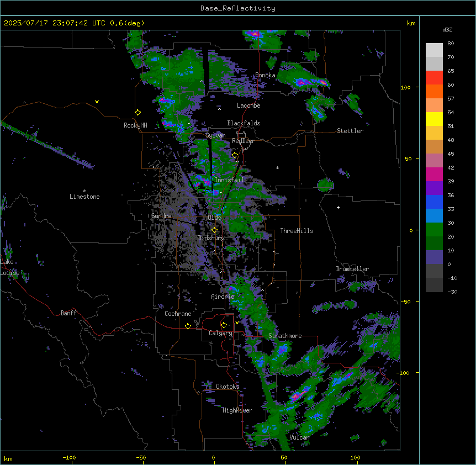Image resolution: width=476 pixels, height=465 pixels.
Task: Select the Calgary city label
Action: 221,333
